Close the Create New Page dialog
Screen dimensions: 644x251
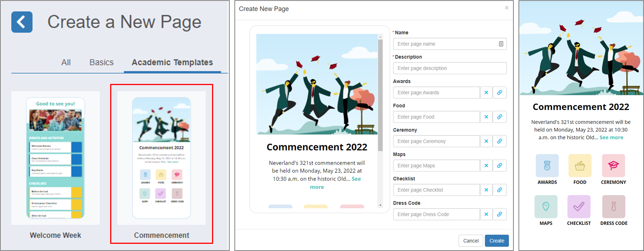pyautogui.click(x=507, y=8)
